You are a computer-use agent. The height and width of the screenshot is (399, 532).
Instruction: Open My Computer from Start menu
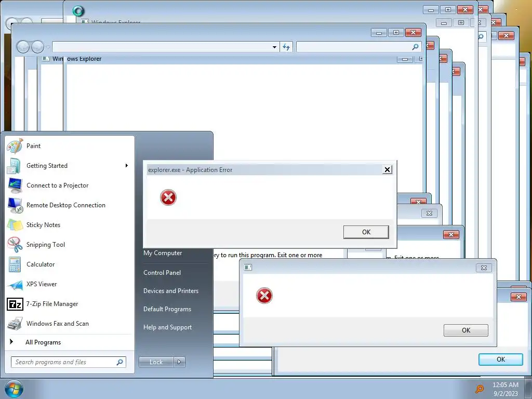(x=163, y=253)
